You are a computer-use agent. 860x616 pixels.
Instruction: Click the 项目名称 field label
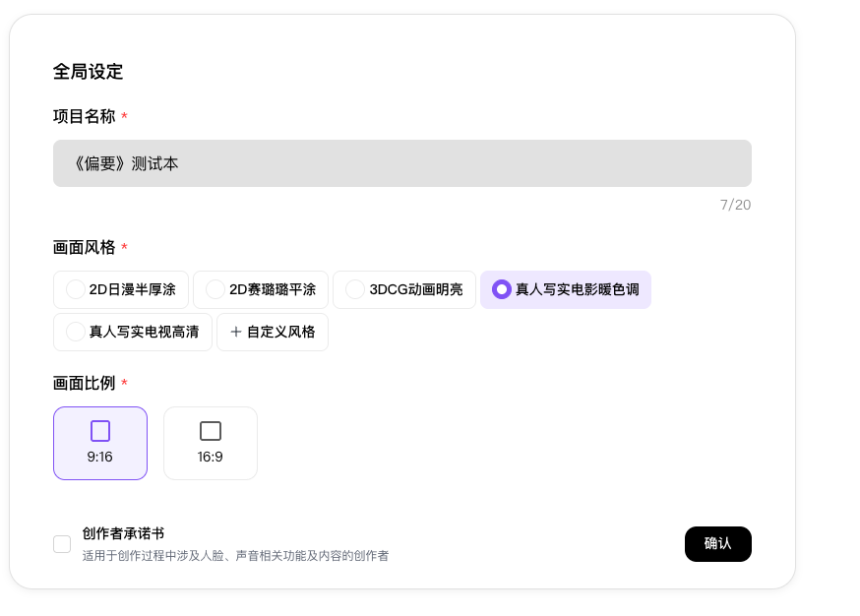[x=84, y=116]
